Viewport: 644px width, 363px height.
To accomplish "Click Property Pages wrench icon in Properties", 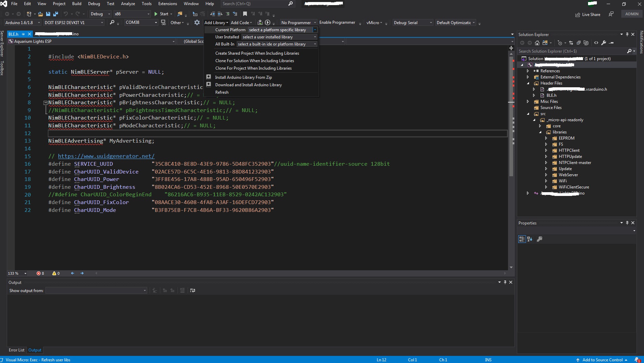I will point(540,239).
